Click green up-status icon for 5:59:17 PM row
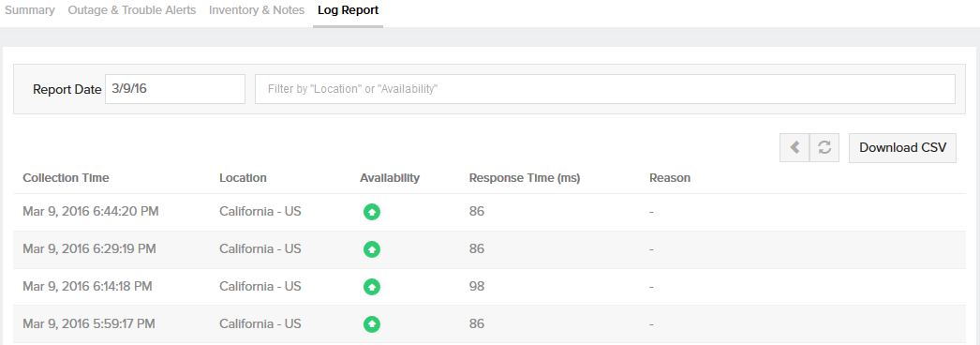 [x=372, y=324]
